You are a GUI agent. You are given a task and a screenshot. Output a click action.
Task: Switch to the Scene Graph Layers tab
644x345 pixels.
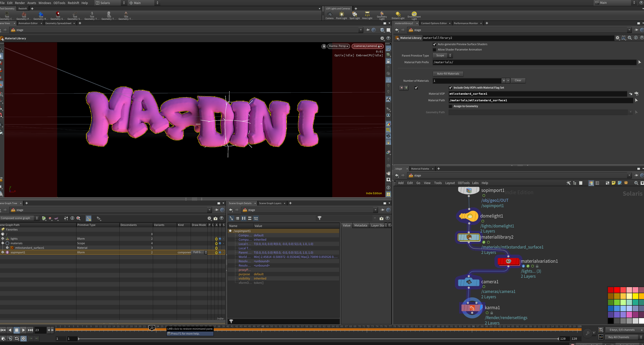[270, 203]
